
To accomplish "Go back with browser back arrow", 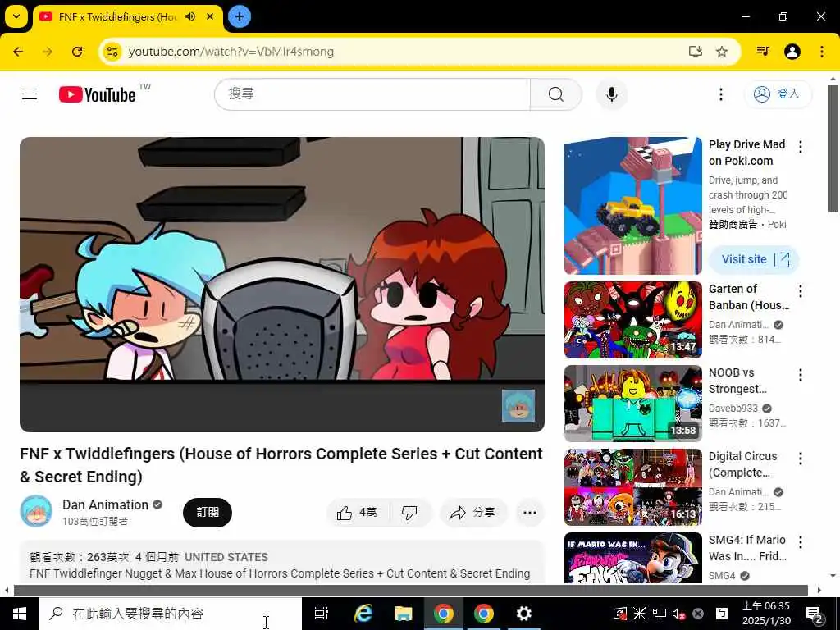I will point(18,52).
